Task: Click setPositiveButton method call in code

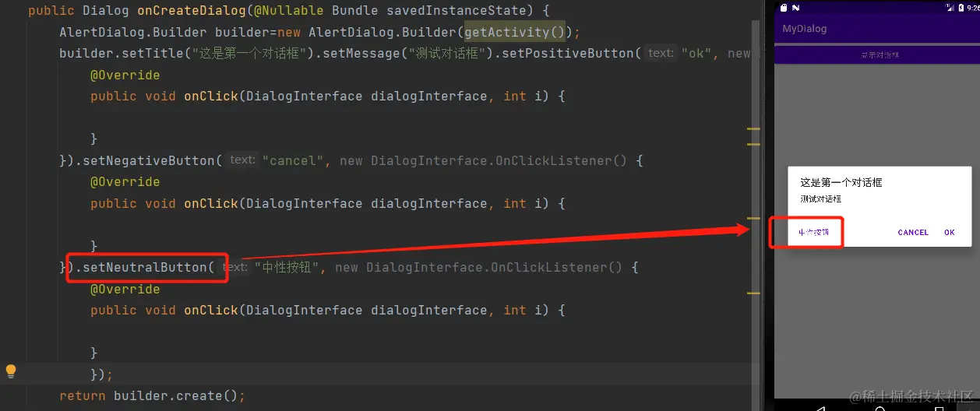Action: pos(571,53)
